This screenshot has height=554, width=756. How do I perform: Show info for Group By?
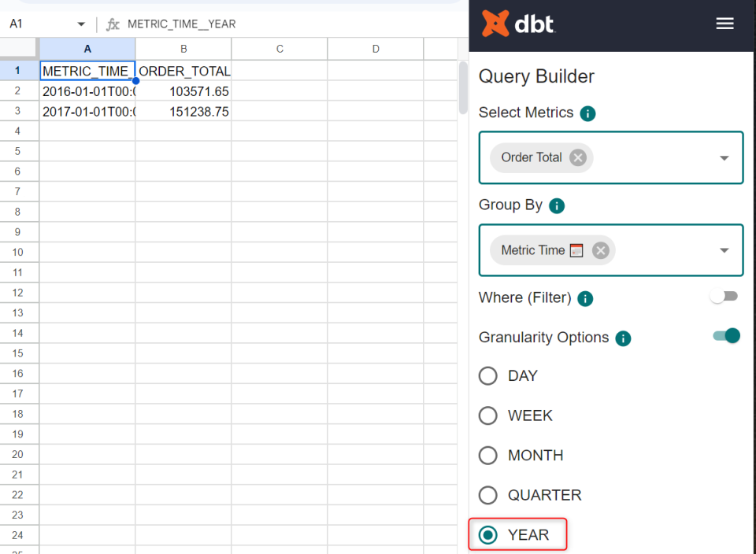[x=557, y=206]
